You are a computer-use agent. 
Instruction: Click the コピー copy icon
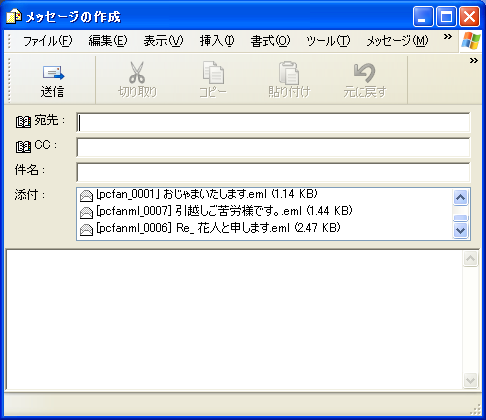[x=213, y=72]
